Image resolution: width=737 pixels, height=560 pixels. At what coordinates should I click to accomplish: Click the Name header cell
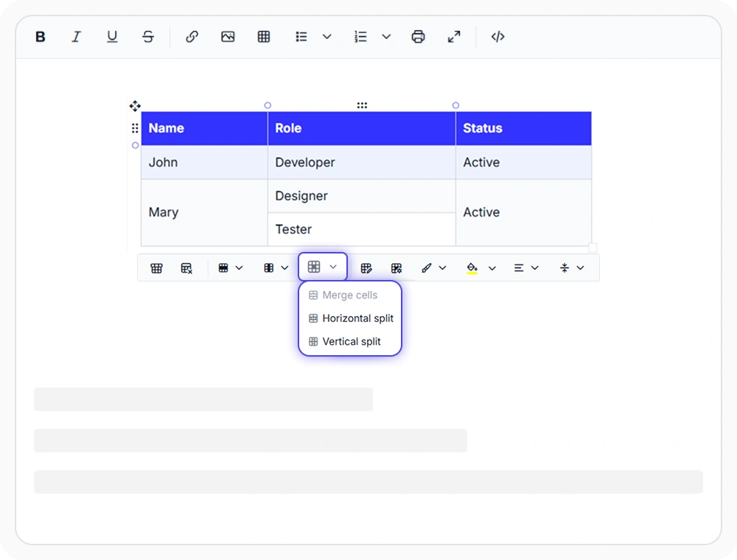point(204,128)
